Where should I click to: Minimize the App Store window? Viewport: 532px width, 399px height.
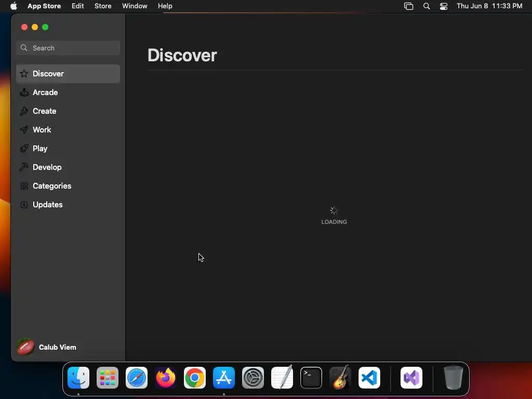(x=35, y=27)
